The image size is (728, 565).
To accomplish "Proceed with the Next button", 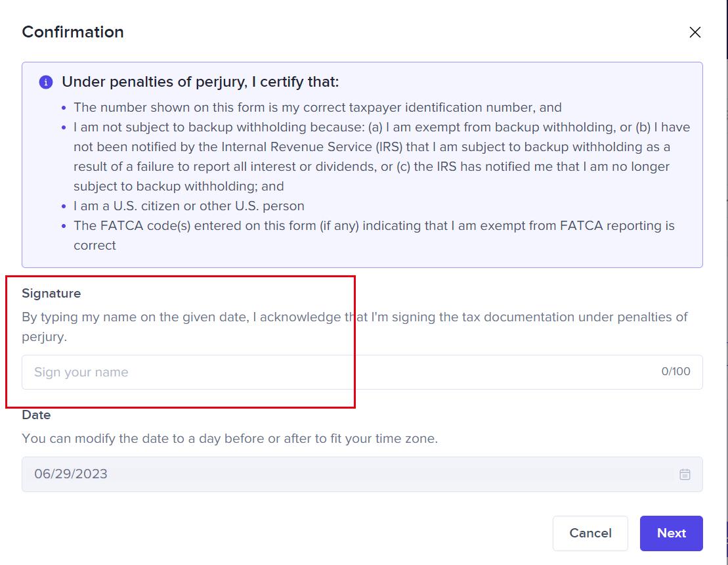I will [x=671, y=533].
